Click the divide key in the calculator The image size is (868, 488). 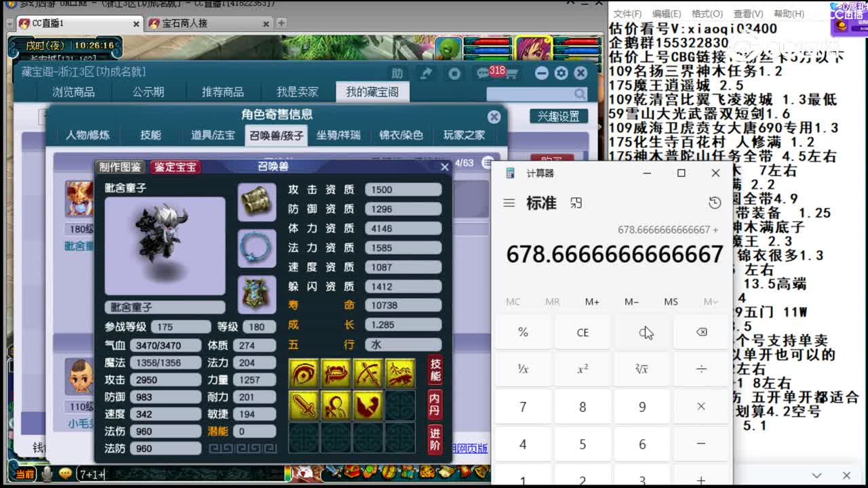701,369
